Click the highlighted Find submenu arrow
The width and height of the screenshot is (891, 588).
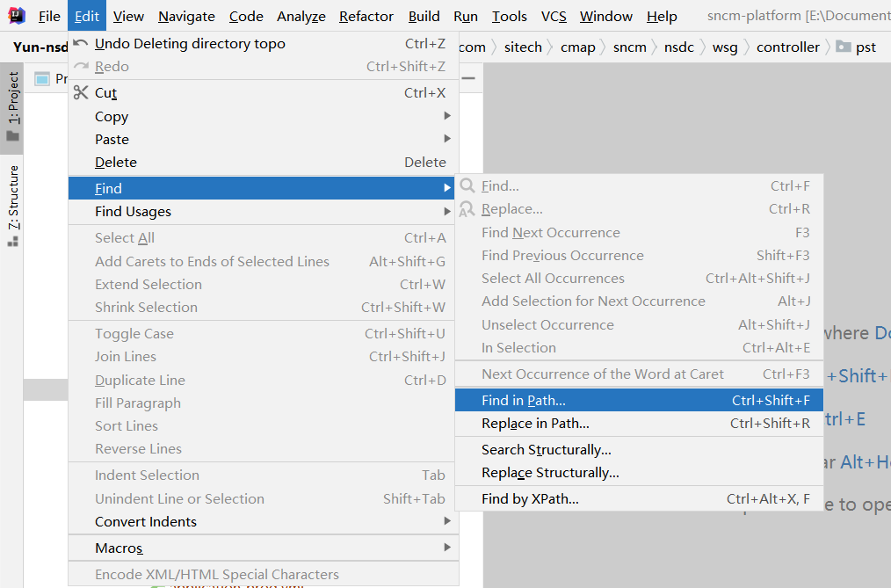pos(447,187)
